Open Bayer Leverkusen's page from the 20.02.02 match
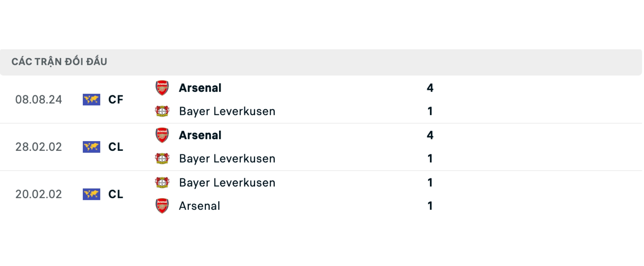 pyautogui.click(x=227, y=182)
